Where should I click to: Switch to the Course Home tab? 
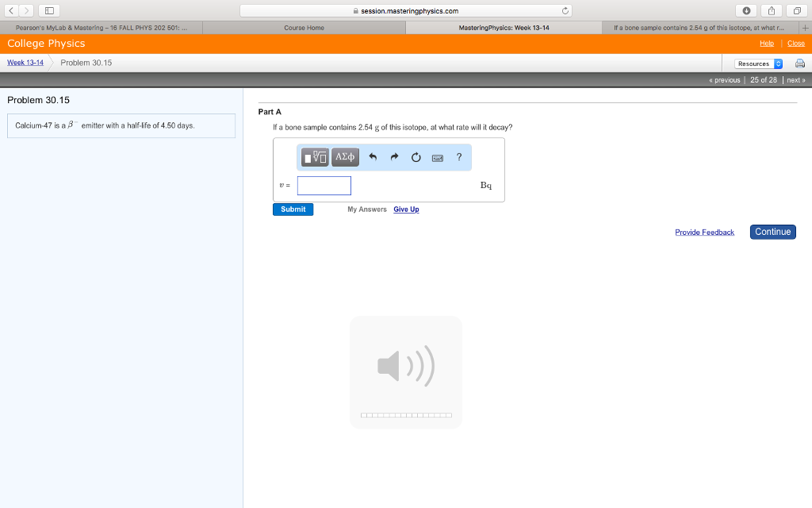coord(304,28)
